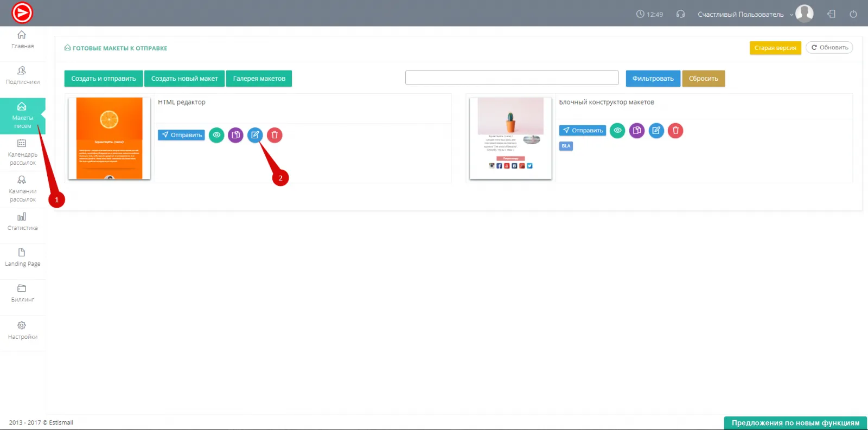Duplicate the Блочный конструктор макетов template

pyautogui.click(x=637, y=131)
